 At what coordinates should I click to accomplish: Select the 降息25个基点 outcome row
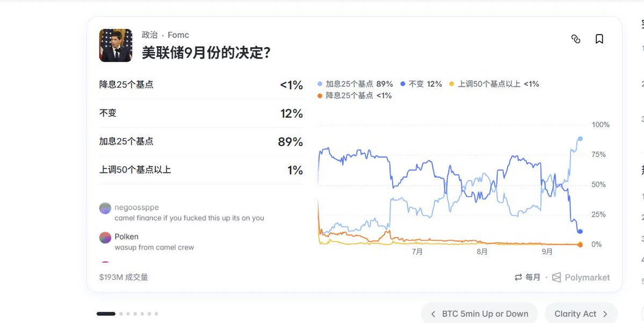[x=201, y=85]
